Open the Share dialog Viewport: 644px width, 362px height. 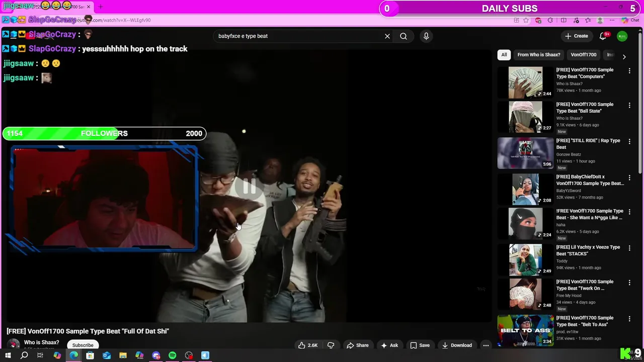point(358,345)
